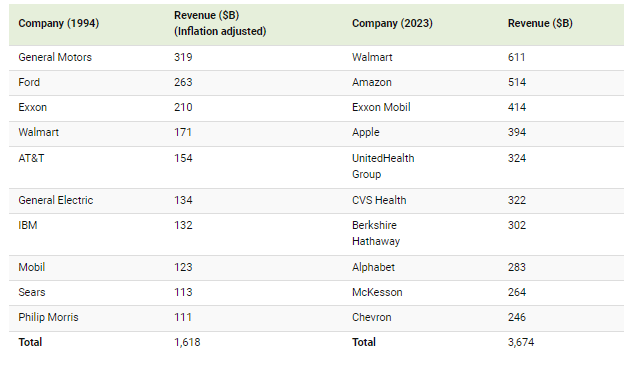Click the 611 Walmart revenue value
This screenshot has height=378, width=629.
tap(517, 57)
